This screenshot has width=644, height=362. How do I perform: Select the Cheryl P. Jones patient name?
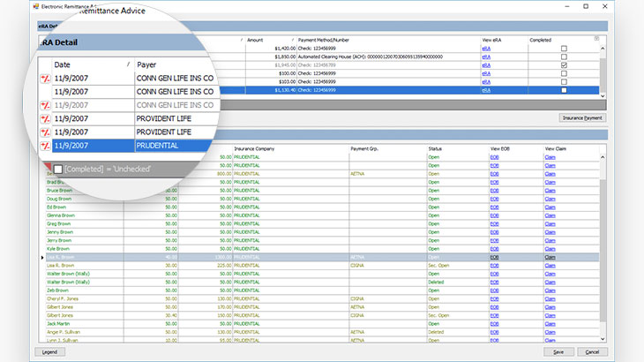(63, 298)
